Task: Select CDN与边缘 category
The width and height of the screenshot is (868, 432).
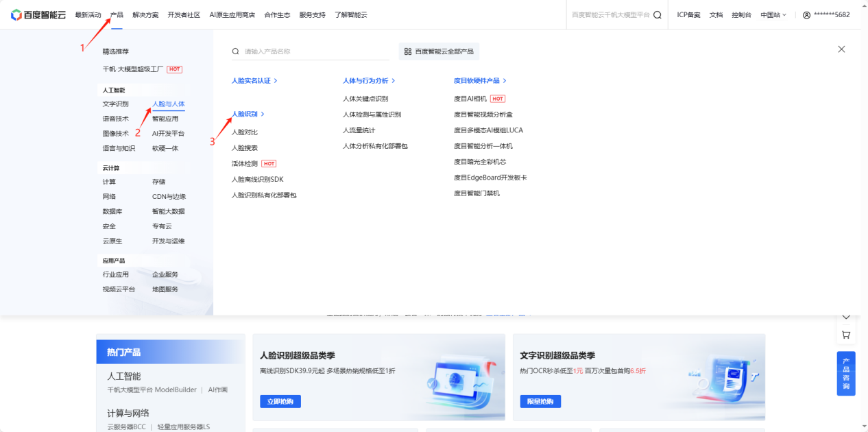Action: (x=169, y=197)
